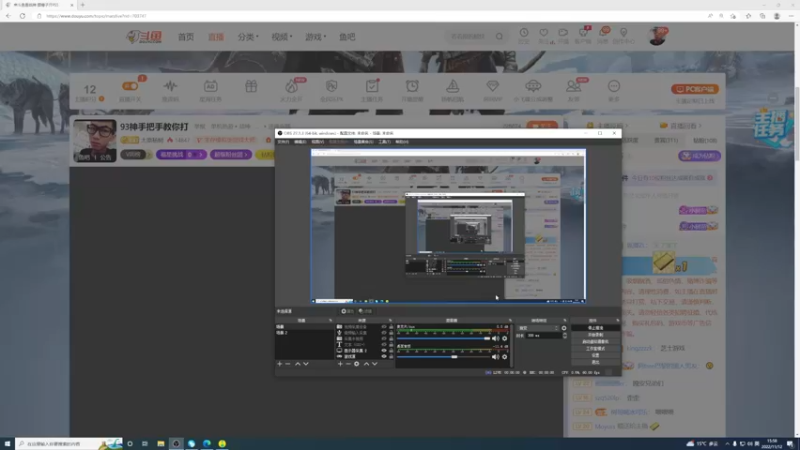The width and height of the screenshot is (800, 450).
Task: Open the checklist 主播任务 icon
Action: pyautogui.click(x=372, y=86)
